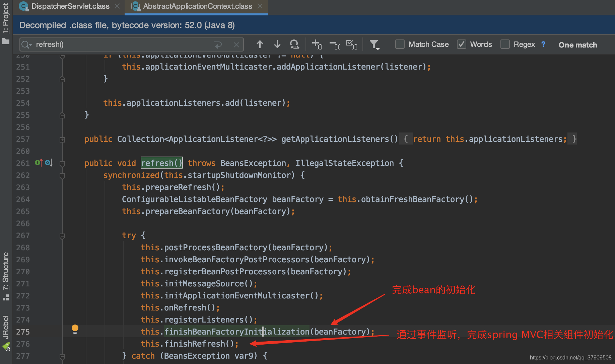615x364 pixels.
Task: Click fold end marker at line 255
Action: point(62,115)
